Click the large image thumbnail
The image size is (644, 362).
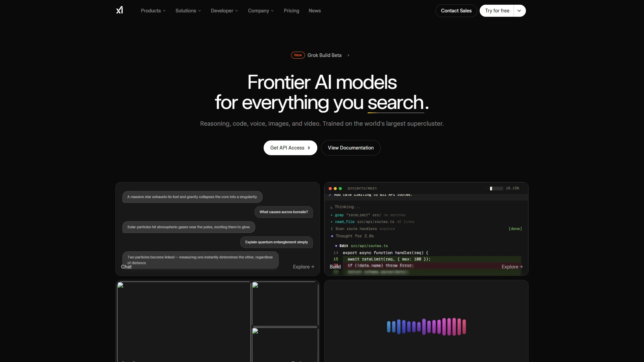(184, 322)
